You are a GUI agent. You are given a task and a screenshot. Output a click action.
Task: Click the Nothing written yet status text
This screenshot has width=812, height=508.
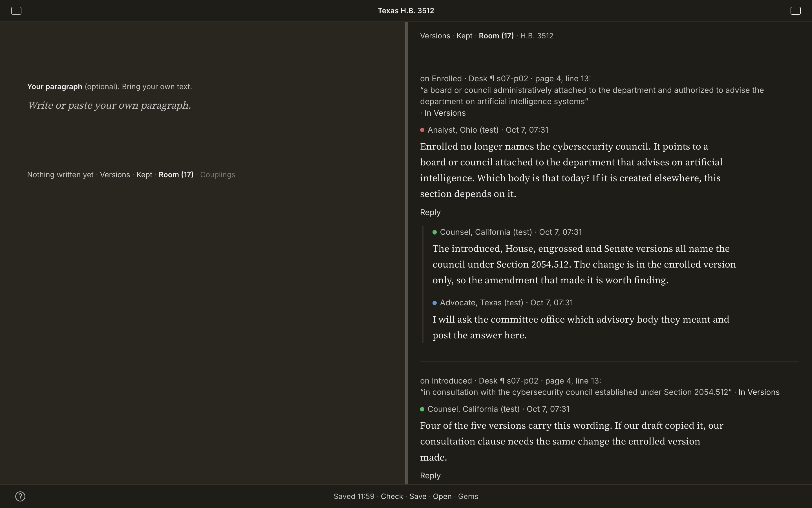tap(60, 175)
